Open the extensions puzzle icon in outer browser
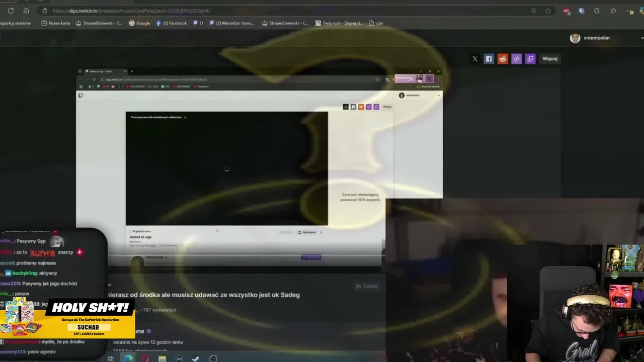The height and width of the screenshot is (362, 644). (x=597, y=11)
